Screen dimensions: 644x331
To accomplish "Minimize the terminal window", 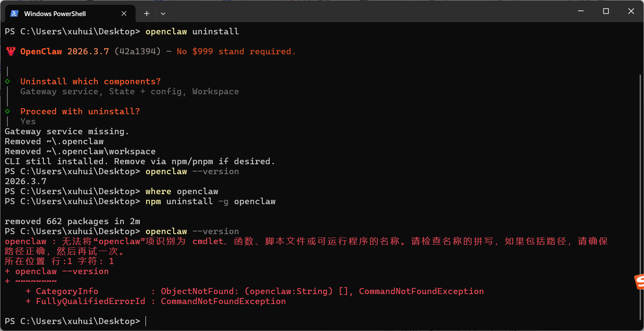I will click(581, 11).
